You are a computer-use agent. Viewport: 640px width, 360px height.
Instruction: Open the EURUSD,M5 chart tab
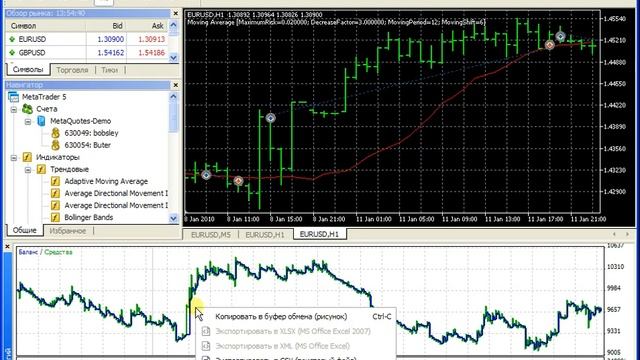coord(211,235)
